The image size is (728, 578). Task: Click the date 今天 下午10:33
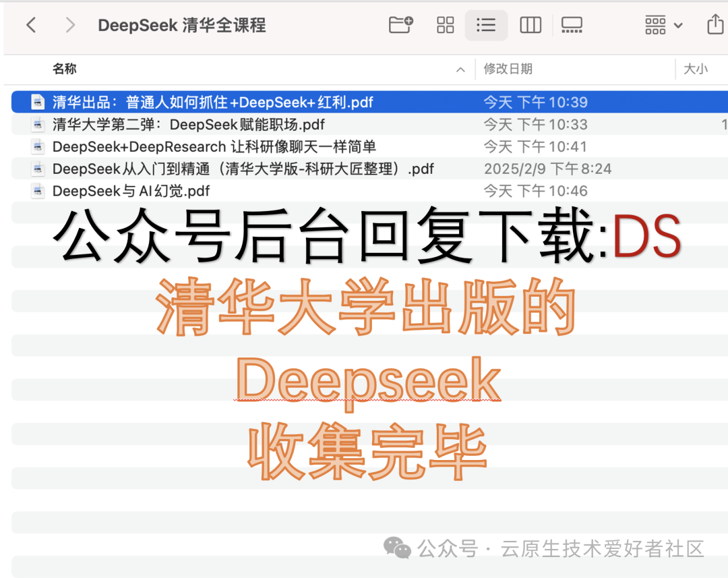coord(535,125)
